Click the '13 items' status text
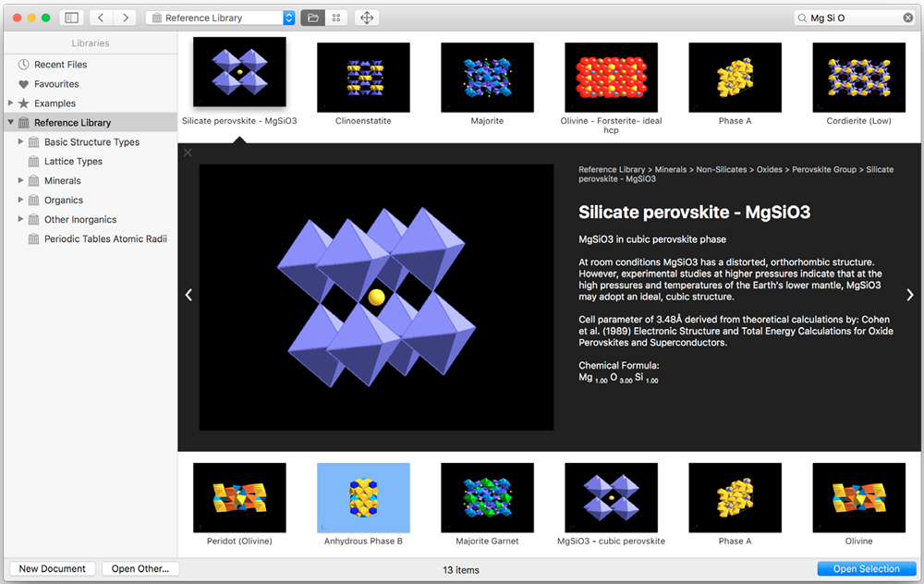Image resolution: width=924 pixels, height=584 pixels. click(x=461, y=570)
